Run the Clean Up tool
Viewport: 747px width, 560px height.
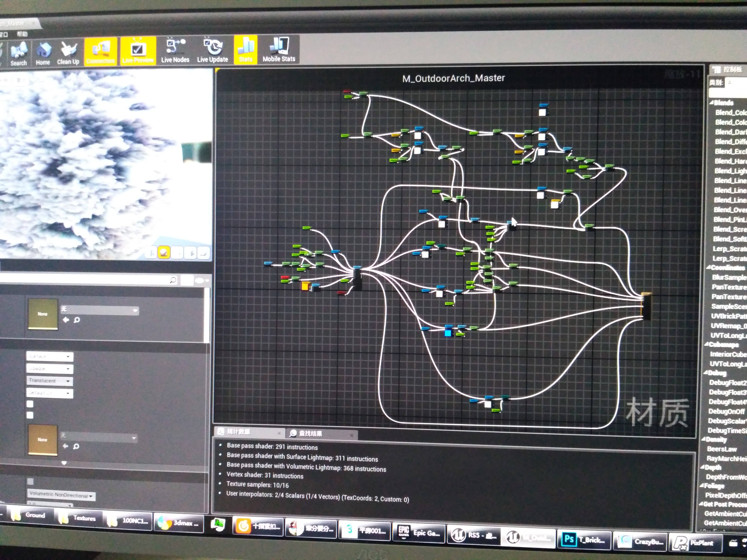tap(68, 53)
